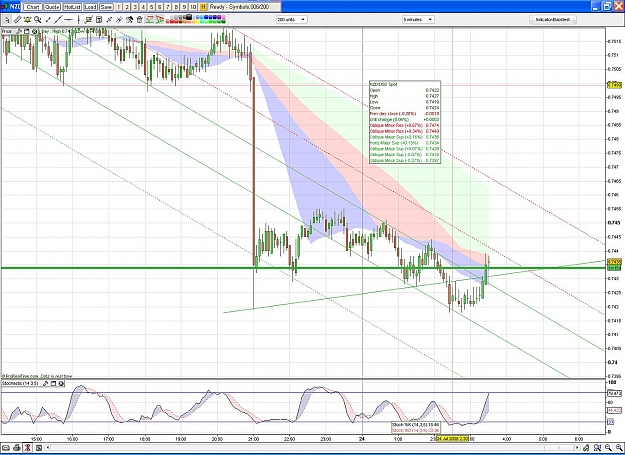The image size is (625, 455).
Task: Click the add indicator chart icon
Action: coord(88,19)
